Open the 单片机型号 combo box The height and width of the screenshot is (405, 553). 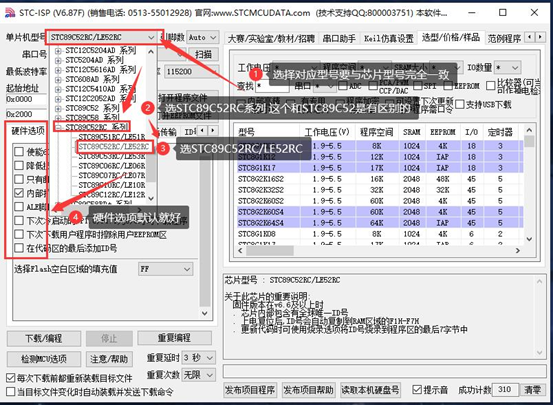coord(103,37)
